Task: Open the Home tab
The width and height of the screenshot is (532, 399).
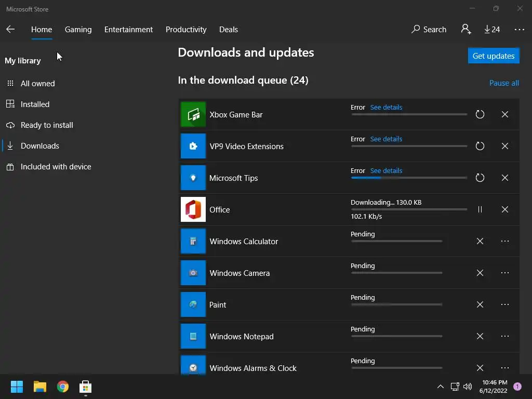Action: (x=42, y=30)
